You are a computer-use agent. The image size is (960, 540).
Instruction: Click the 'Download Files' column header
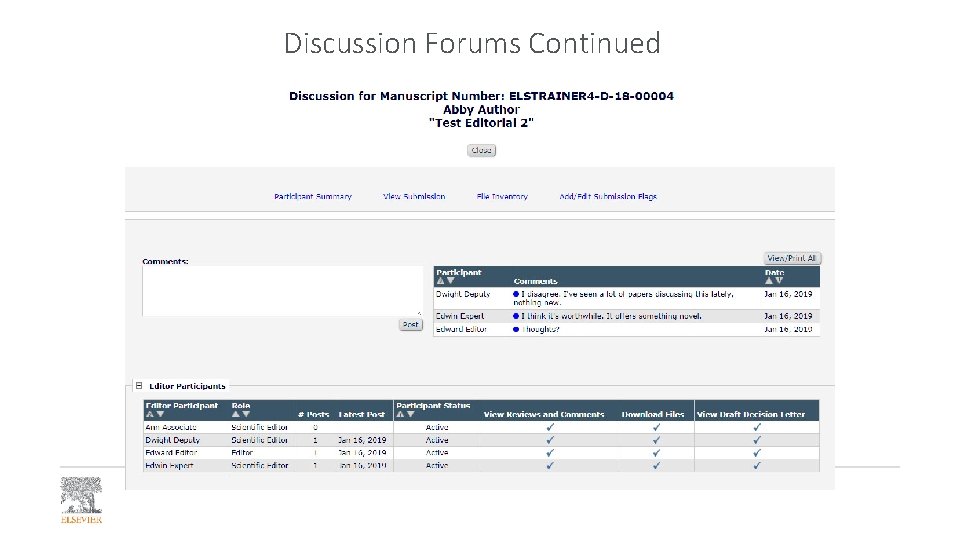click(x=653, y=414)
